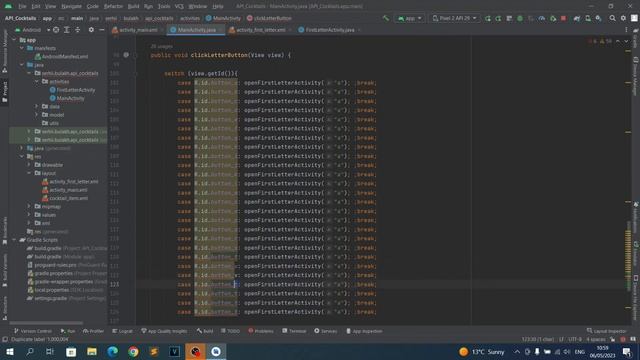Click the red Stop button

[x=564, y=18]
